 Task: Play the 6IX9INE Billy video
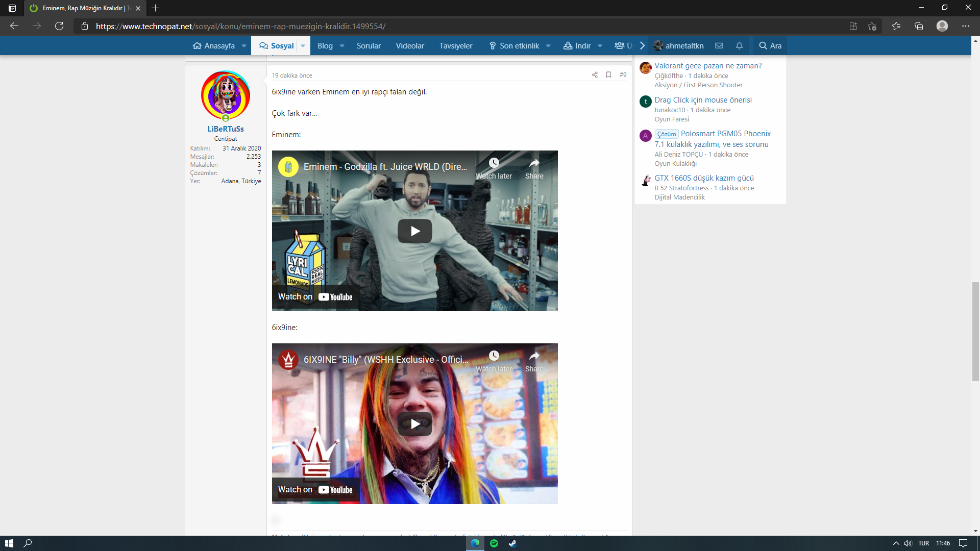(x=414, y=424)
